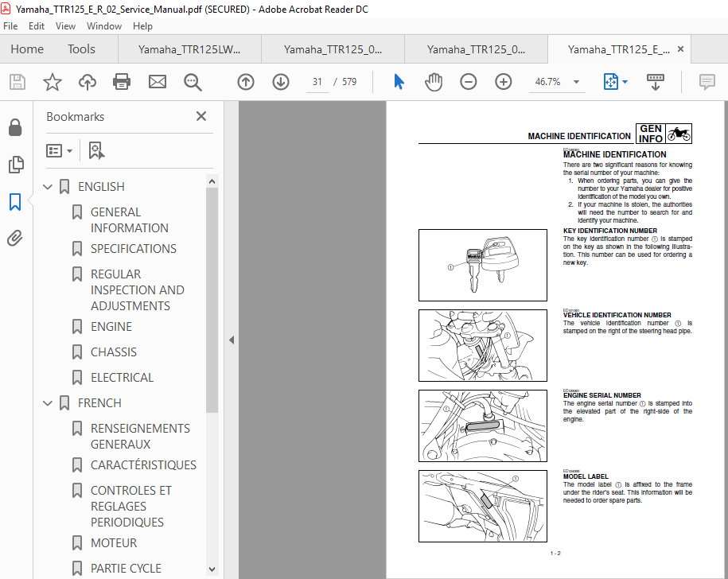
Task: Open the Attachments paperclip panel
Action: [15, 238]
